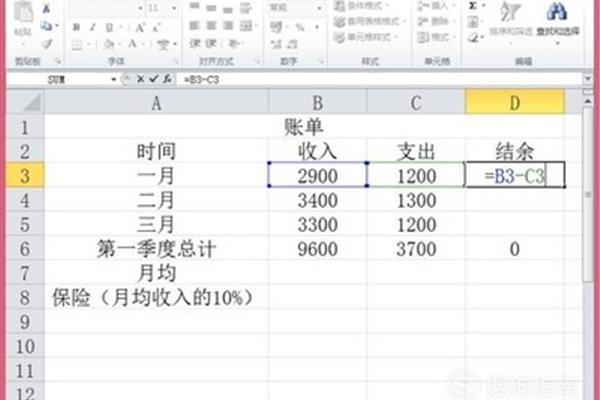Select the Format Painter brush

coord(47,44)
